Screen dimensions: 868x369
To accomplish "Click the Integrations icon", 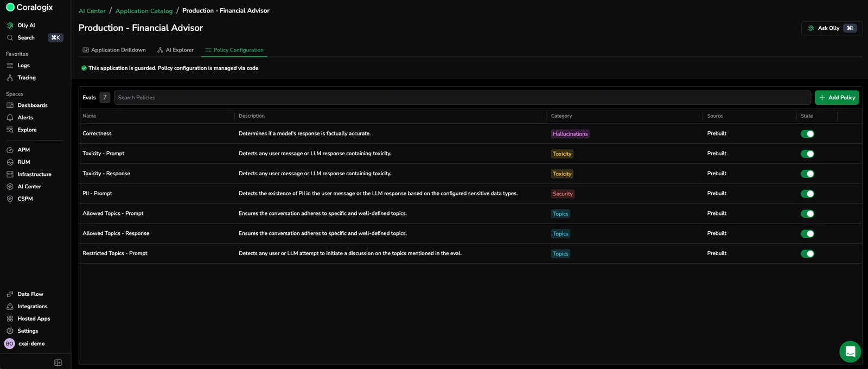I will (x=10, y=307).
